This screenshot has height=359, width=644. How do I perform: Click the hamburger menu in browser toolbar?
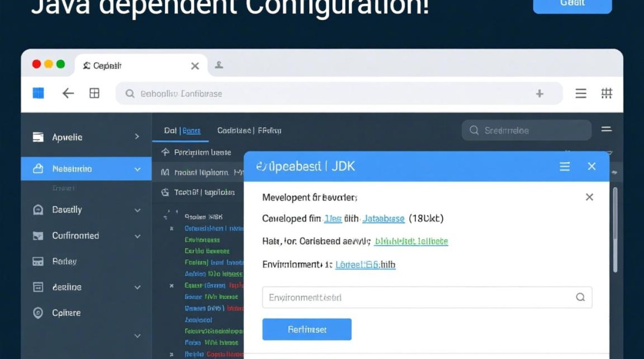tap(581, 93)
